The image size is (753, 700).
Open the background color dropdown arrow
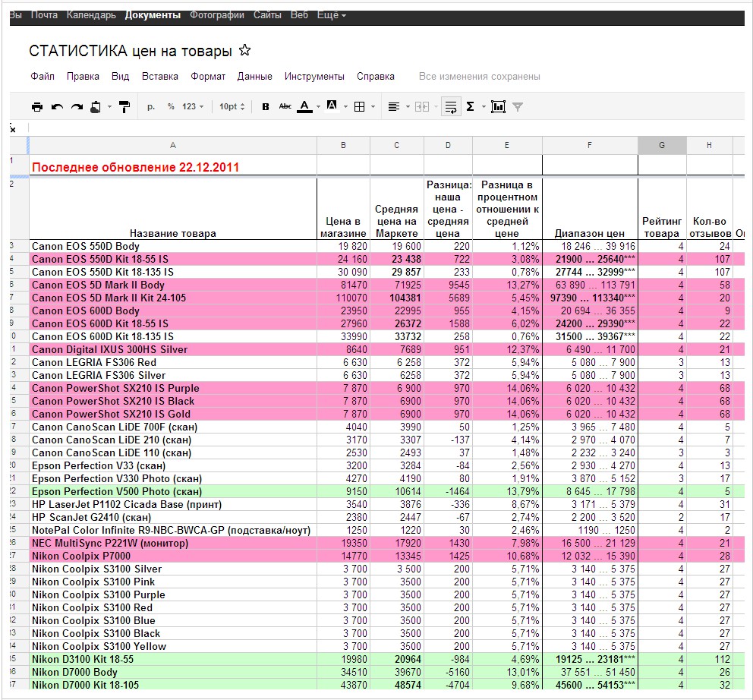346,106
